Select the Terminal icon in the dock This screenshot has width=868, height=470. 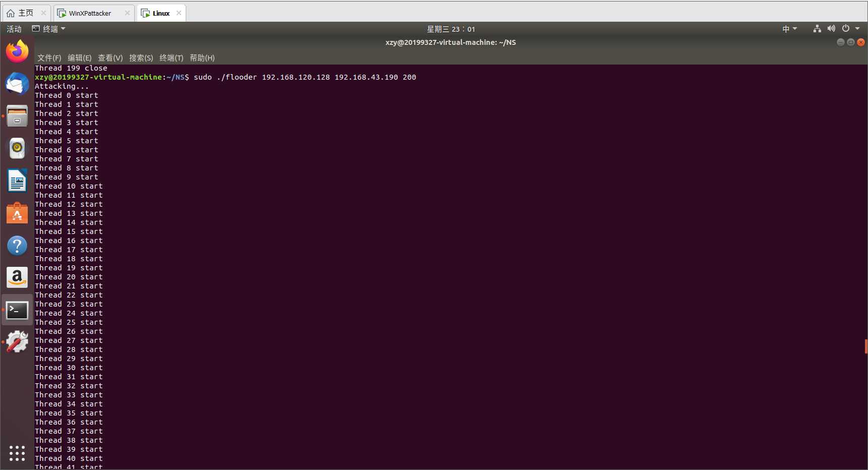[17, 310]
